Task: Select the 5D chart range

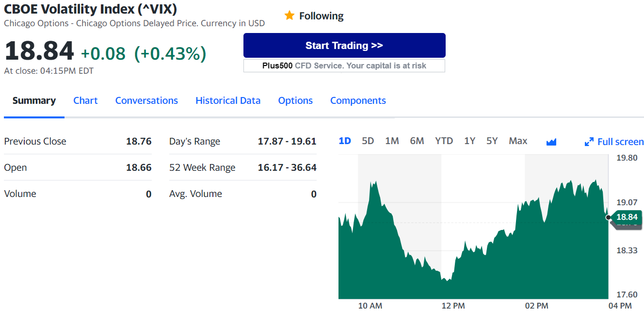Action: point(368,141)
